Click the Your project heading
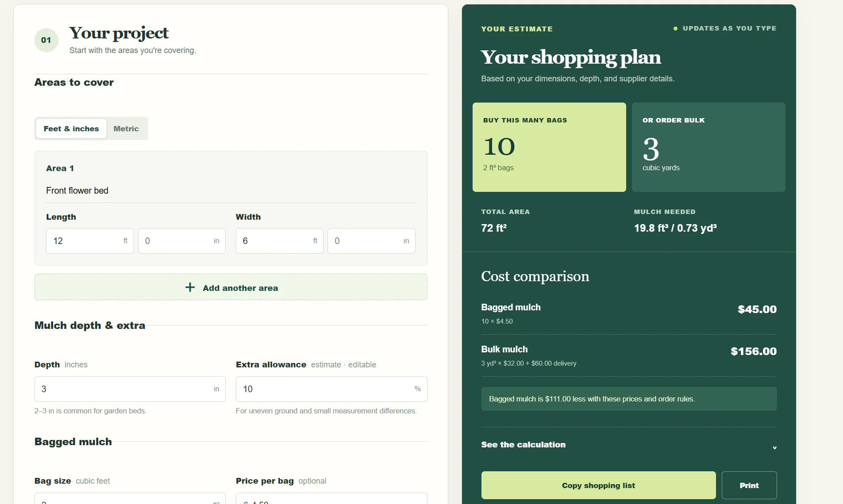 (119, 33)
